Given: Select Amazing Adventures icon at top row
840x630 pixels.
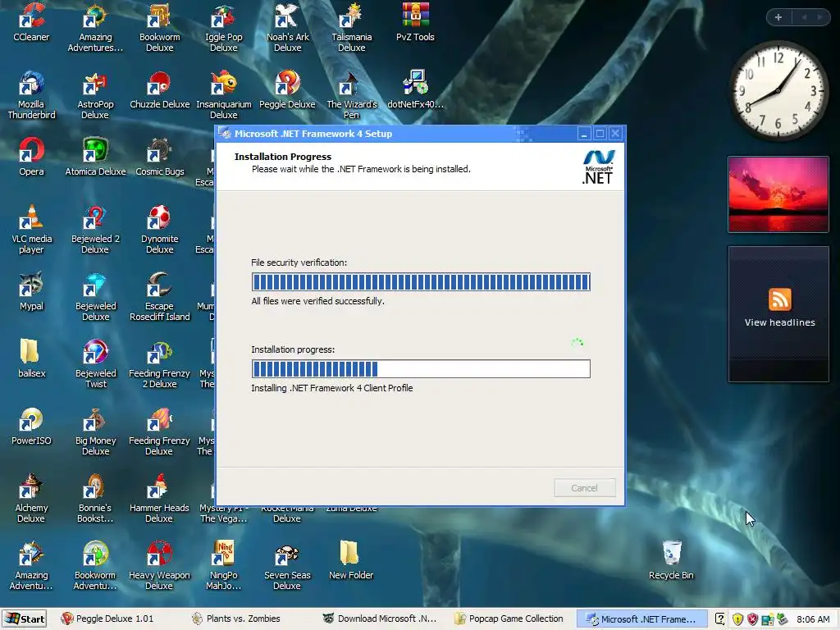Looking at the screenshot, I should click(x=95, y=16).
